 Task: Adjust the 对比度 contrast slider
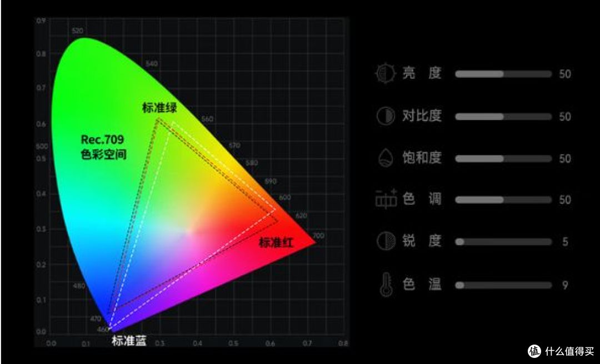tap(503, 117)
